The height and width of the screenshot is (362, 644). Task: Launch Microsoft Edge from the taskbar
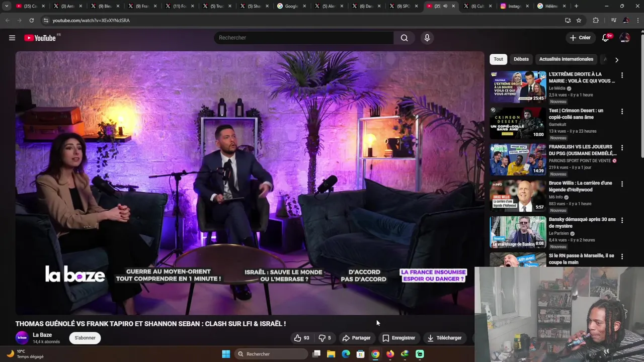346,354
